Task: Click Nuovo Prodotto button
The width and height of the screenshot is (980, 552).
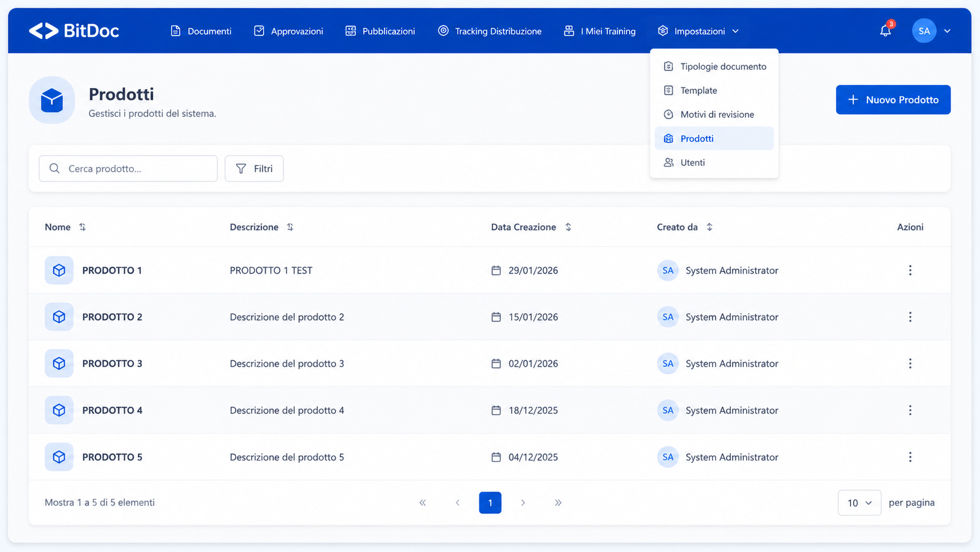Action: 893,100
